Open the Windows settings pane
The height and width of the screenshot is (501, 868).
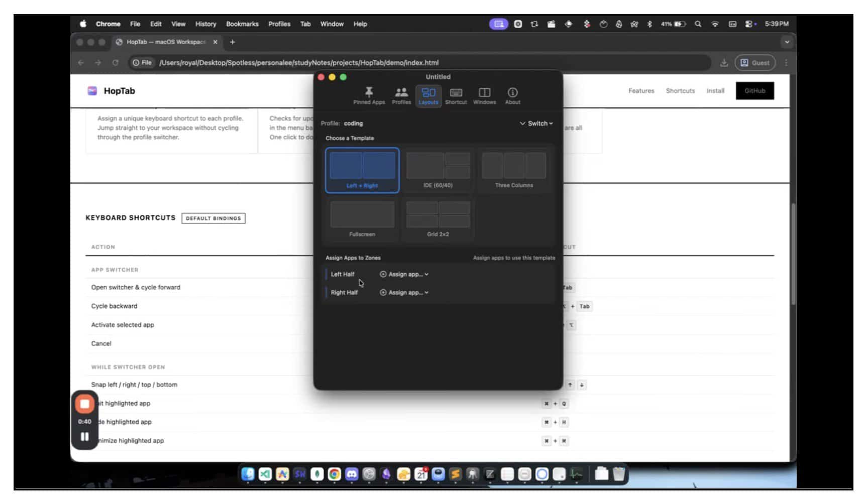[x=484, y=95]
